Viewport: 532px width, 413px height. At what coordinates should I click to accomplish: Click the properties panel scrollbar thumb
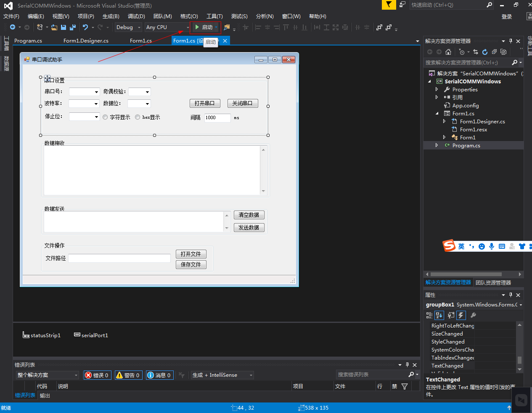pos(519,360)
